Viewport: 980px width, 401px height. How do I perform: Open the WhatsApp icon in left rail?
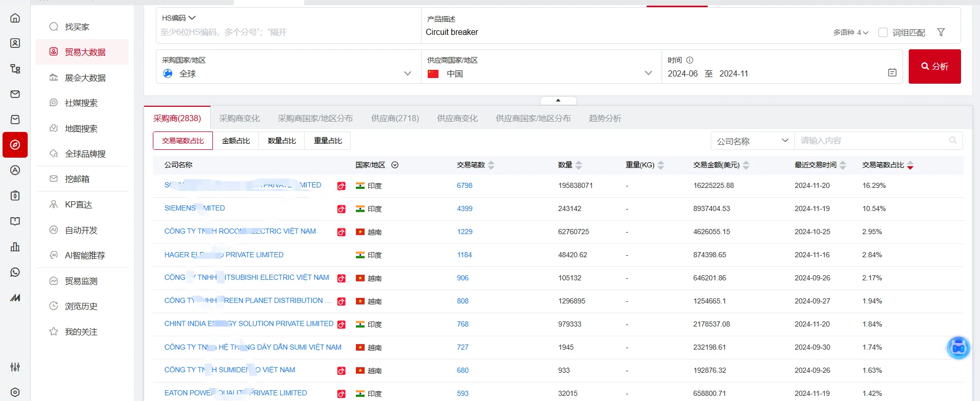15,272
